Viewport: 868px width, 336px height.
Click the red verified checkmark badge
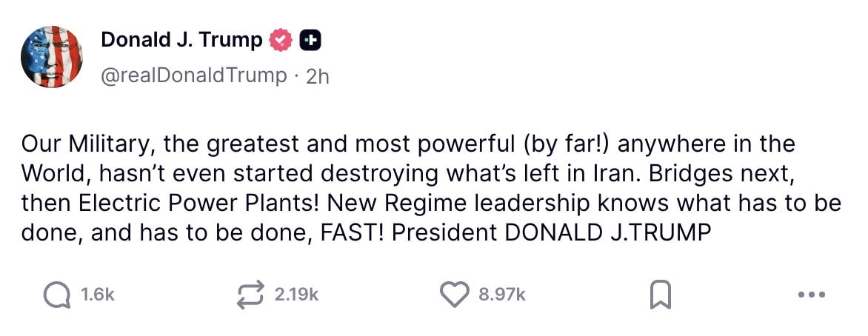tap(281, 40)
